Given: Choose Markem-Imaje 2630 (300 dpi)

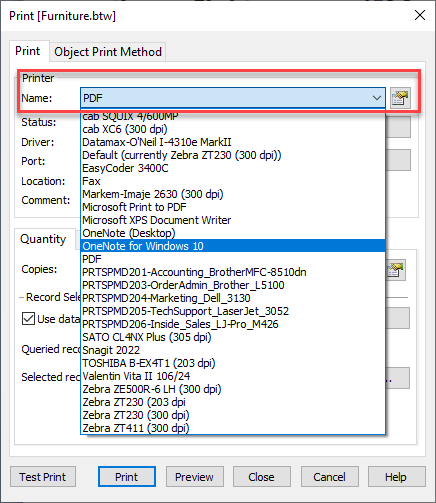Looking at the screenshot, I should 233,194.
